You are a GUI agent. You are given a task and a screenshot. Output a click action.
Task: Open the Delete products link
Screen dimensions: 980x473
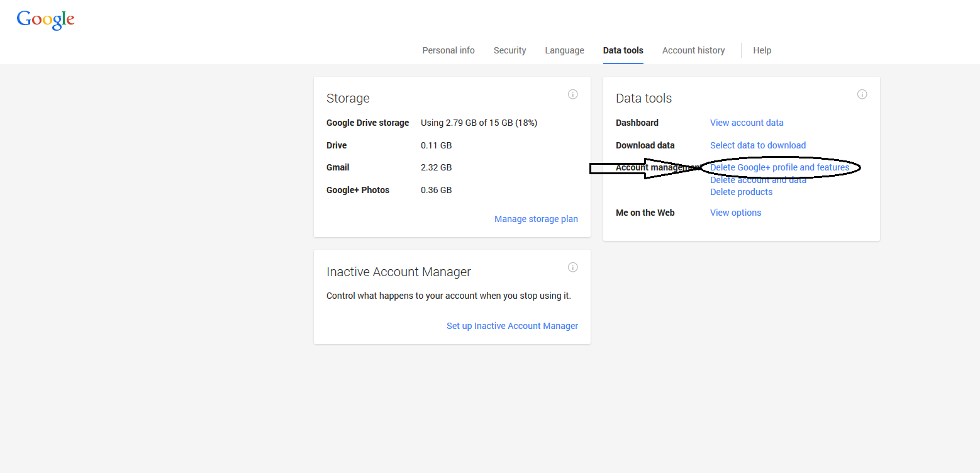741,192
